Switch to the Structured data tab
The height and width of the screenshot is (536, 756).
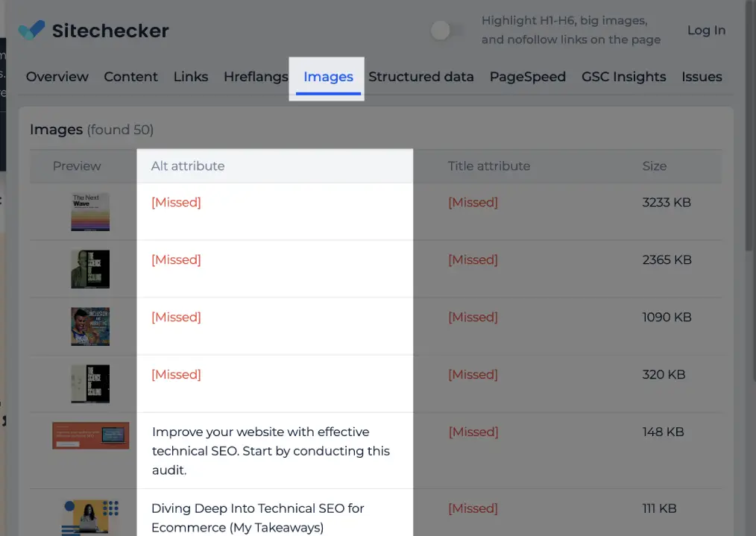tap(420, 77)
